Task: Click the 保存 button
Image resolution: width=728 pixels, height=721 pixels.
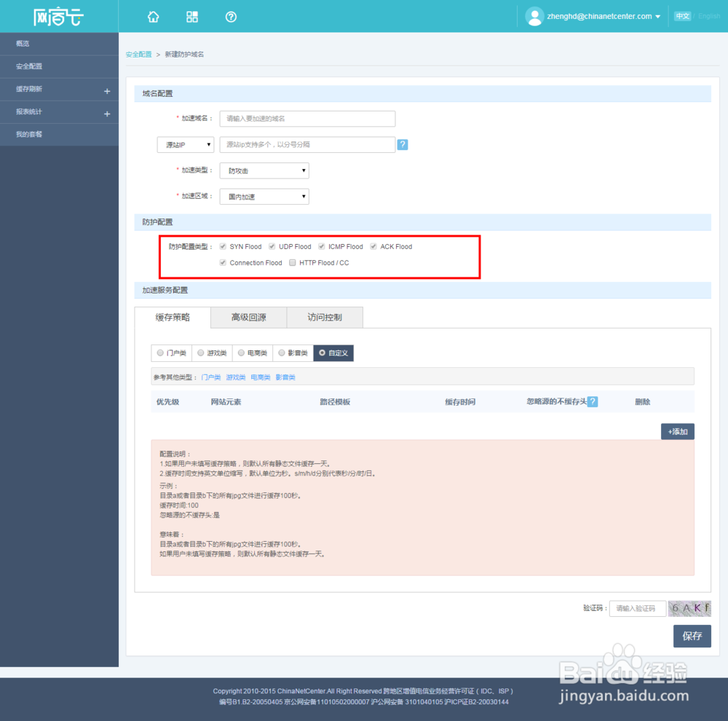Action: (692, 636)
